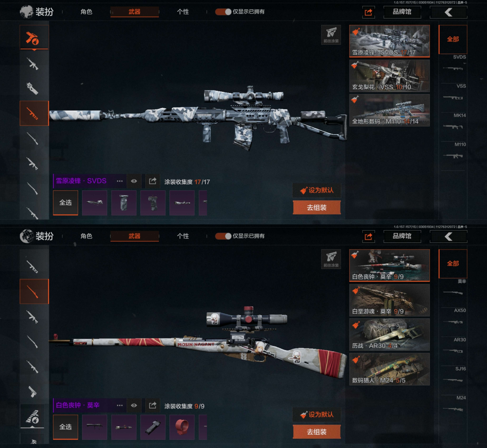The height and width of the screenshot is (448, 487).
Task: Select the highlighted orange rifle category in upper sidebar
Action: point(34,113)
